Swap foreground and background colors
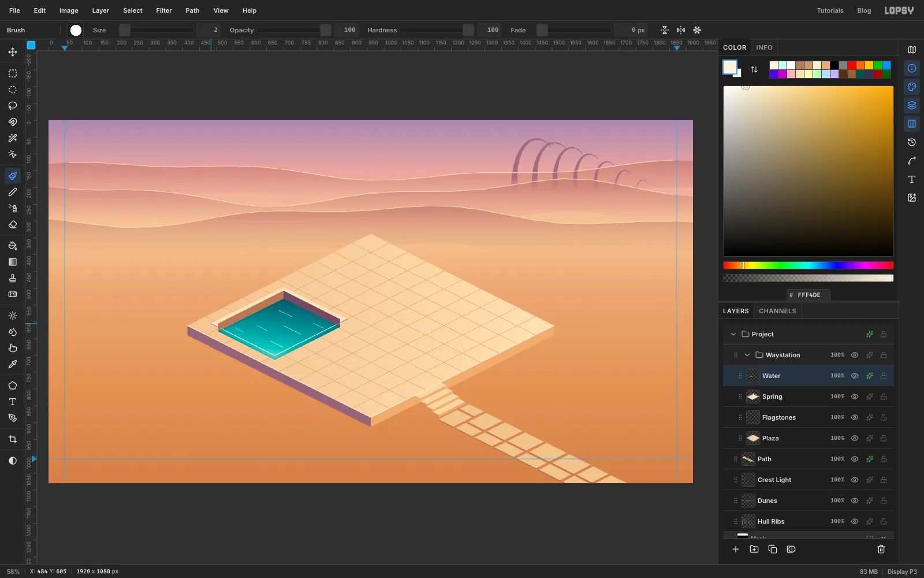Screen dimensions: 924x578 point(754,69)
